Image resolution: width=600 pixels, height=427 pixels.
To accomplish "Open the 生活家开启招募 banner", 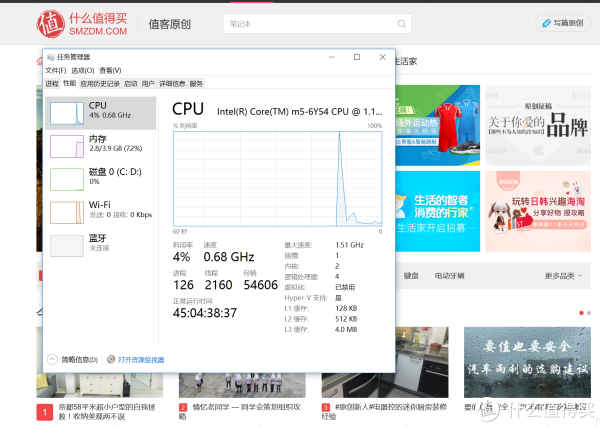I will 438,211.
